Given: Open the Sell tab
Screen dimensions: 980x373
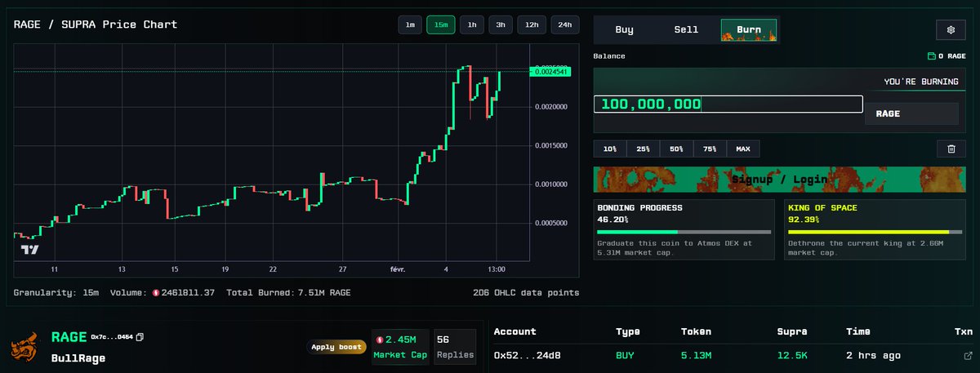Looking at the screenshot, I should (687, 30).
